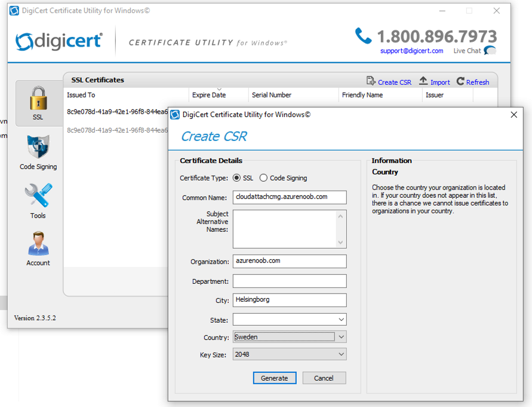
Task: Click the Import link text
Action: [x=440, y=82]
